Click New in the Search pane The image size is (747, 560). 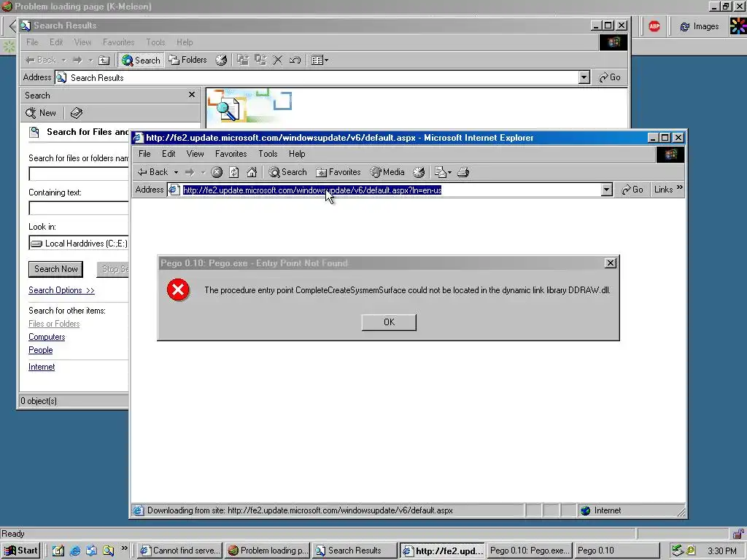[41, 113]
